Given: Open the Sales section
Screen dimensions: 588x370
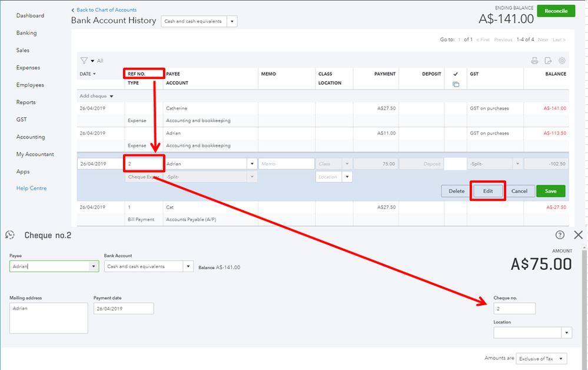Looking at the screenshot, I should pyautogui.click(x=22, y=50).
